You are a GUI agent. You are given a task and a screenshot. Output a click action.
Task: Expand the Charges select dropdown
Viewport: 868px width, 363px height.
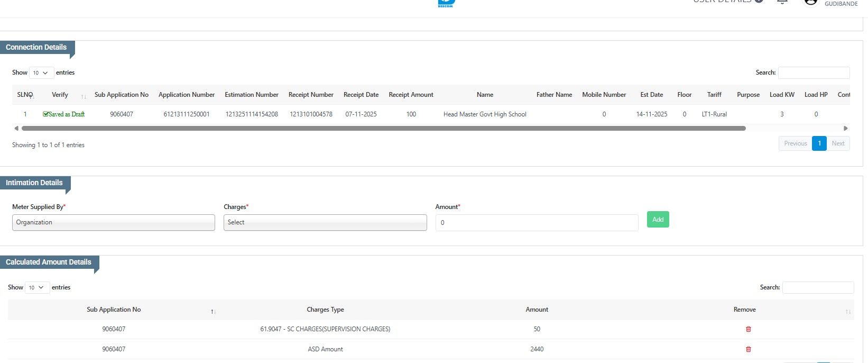click(x=325, y=223)
